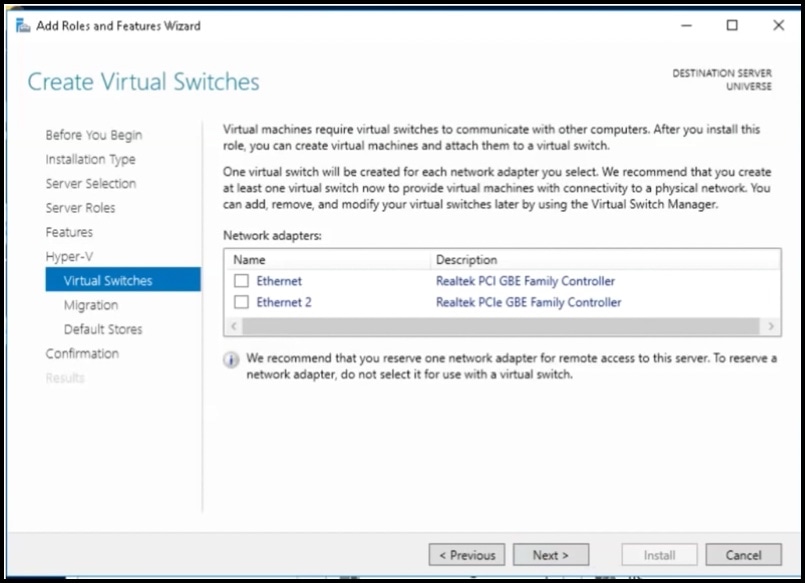The height and width of the screenshot is (583, 805).
Task: Click the information icon beside the recommendation note
Action: pos(230,359)
